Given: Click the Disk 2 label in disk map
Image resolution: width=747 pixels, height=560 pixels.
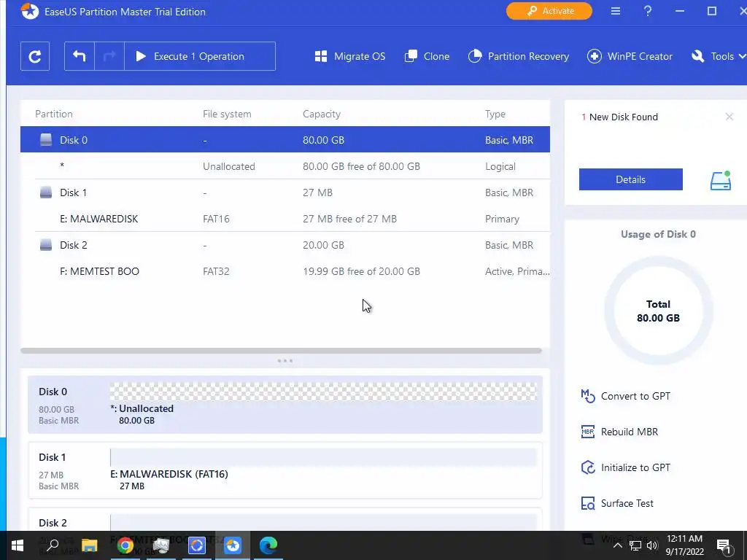Looking at the screenshot, I should (x=53, y=523).
